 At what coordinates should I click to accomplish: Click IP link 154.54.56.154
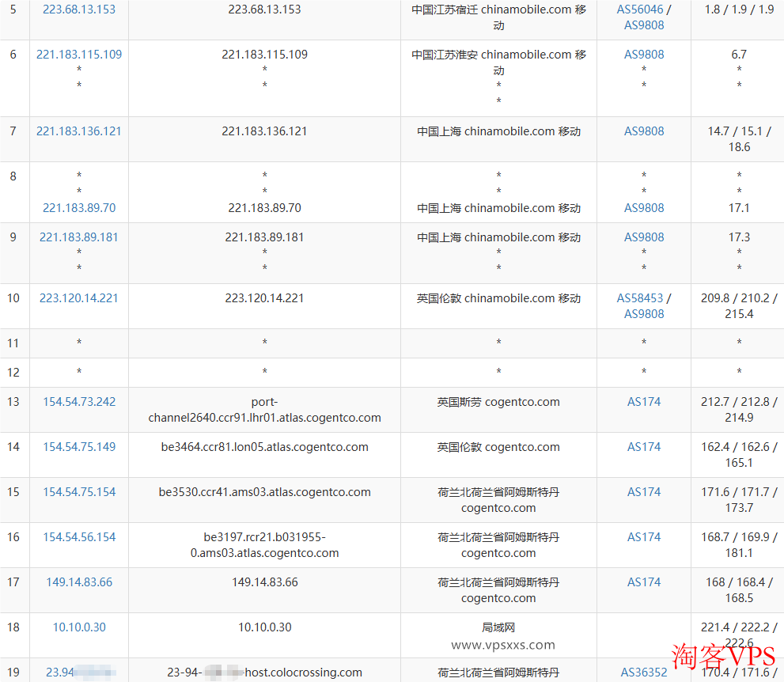tap(79, 537)
